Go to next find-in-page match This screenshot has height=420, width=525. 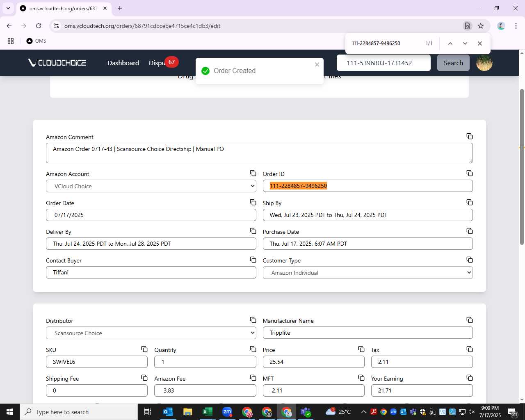click(465, 43)
